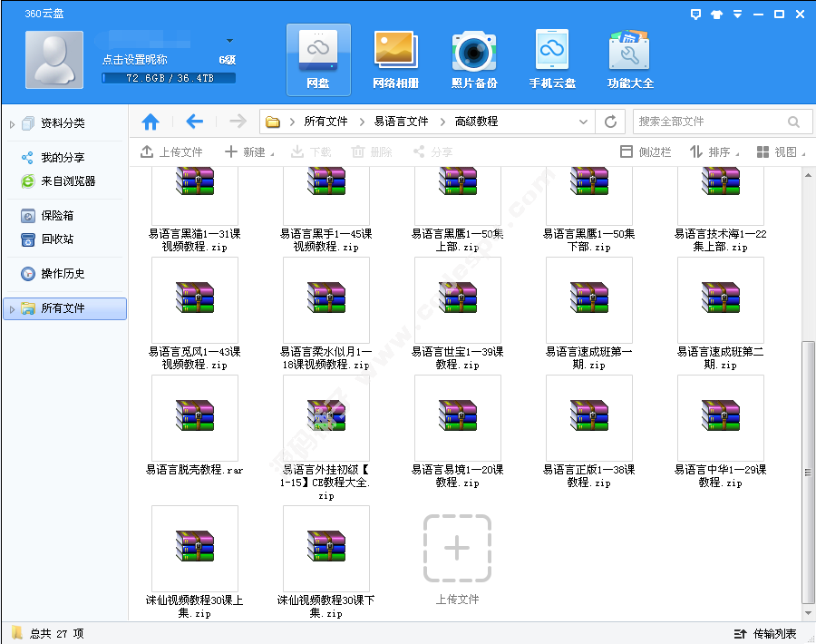Select 所有文件 in sidebar
This screenshot has height=644, width=816.
(x=65, y=308)
